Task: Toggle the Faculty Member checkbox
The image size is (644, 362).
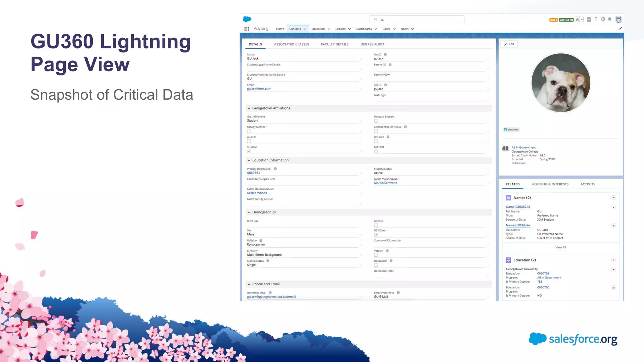Action: click(x=249, y=131)
